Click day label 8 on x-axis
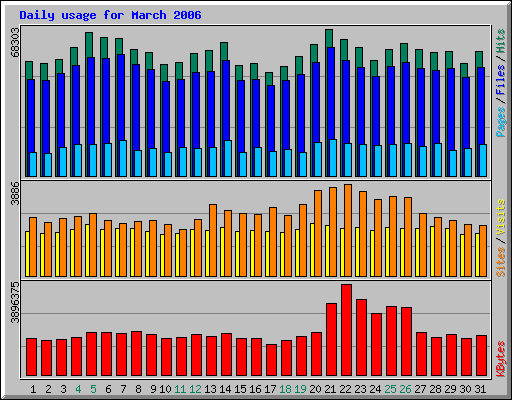Viewport: 512px width, 400px height. [138, 389]
